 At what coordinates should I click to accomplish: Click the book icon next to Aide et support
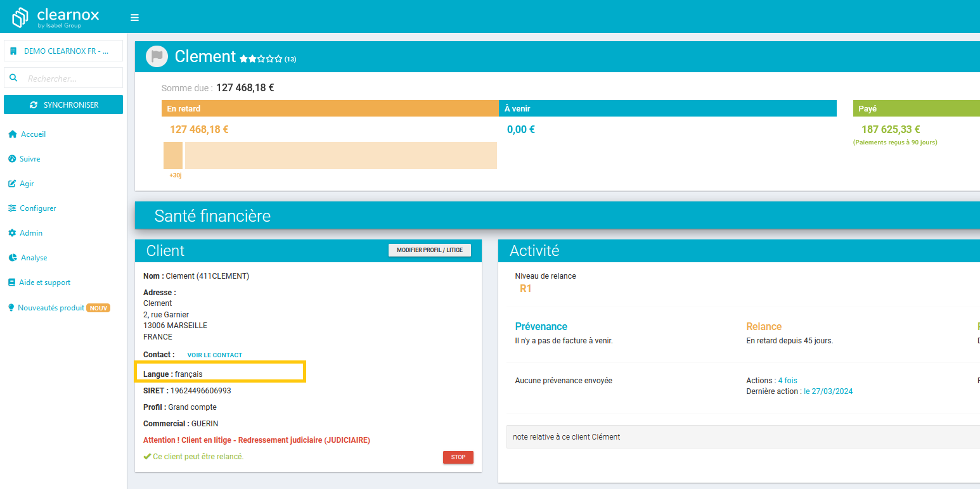tap(12, 283)
